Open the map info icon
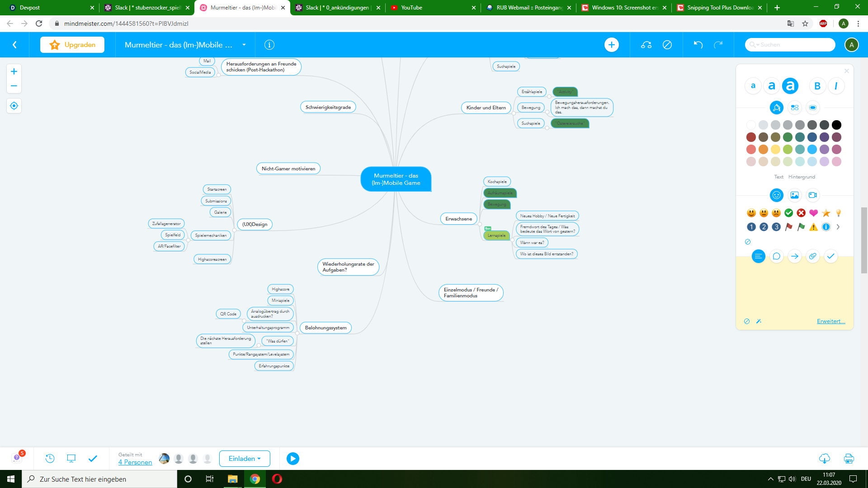This screenshot has width=868, height=488. 269,45
